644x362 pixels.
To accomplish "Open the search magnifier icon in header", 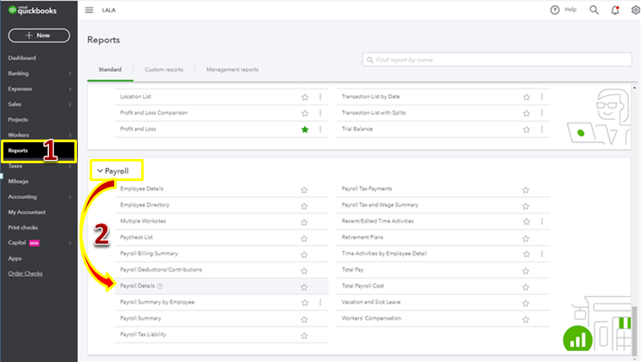I will [x=594, y=10].
